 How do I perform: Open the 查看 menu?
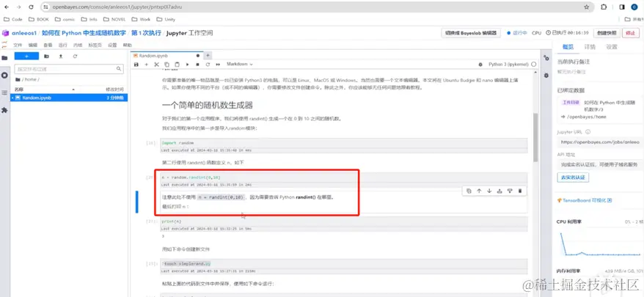[x=48, y=45]
